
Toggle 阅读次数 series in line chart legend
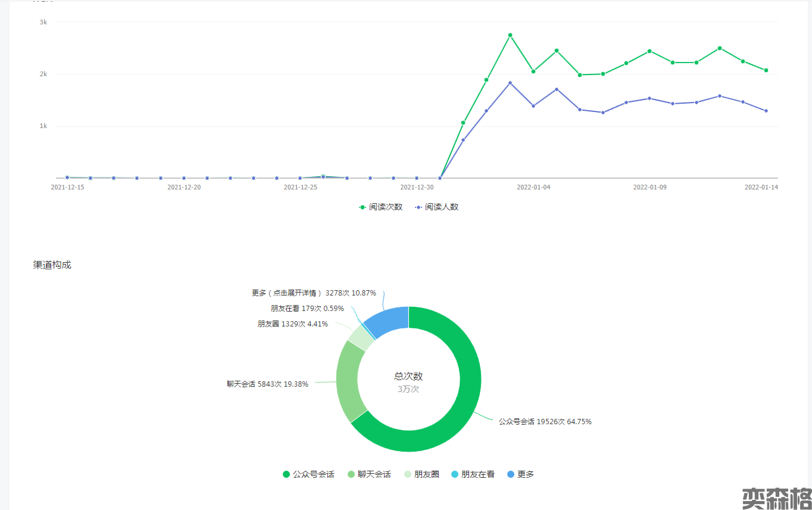point(381,207)
